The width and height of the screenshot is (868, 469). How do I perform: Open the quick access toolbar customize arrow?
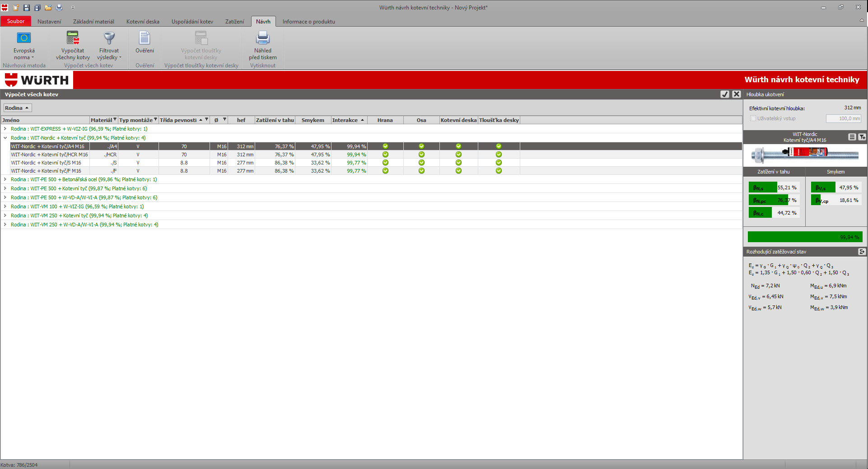point(73,8)
